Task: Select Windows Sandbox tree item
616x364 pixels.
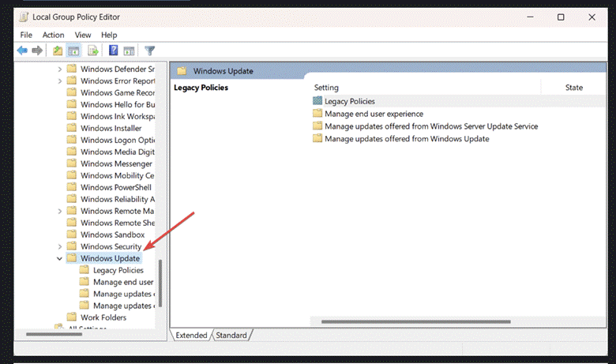Action: pos(113,235)
